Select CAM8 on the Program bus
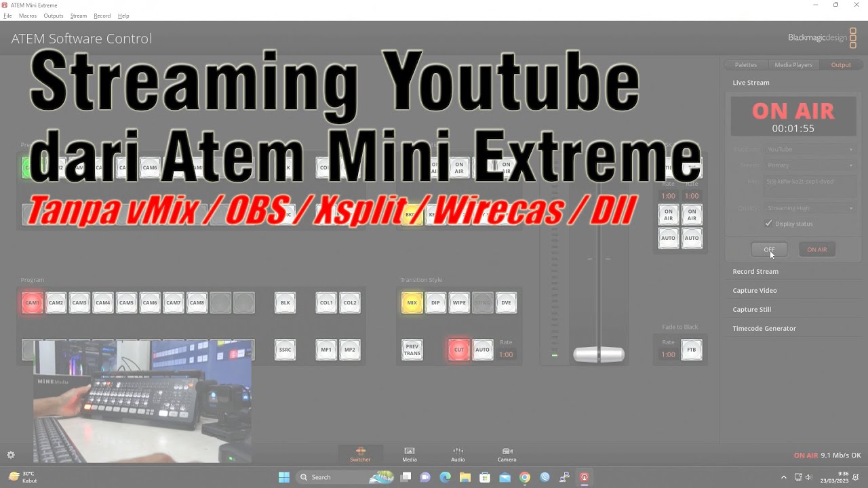Screen dimensions: 868x488 [197, 303]
